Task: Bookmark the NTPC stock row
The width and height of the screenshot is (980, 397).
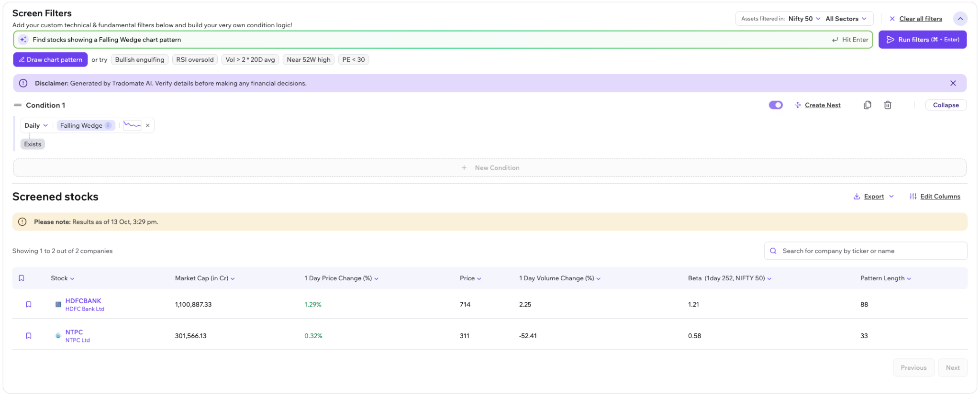Action: (29, 336)
